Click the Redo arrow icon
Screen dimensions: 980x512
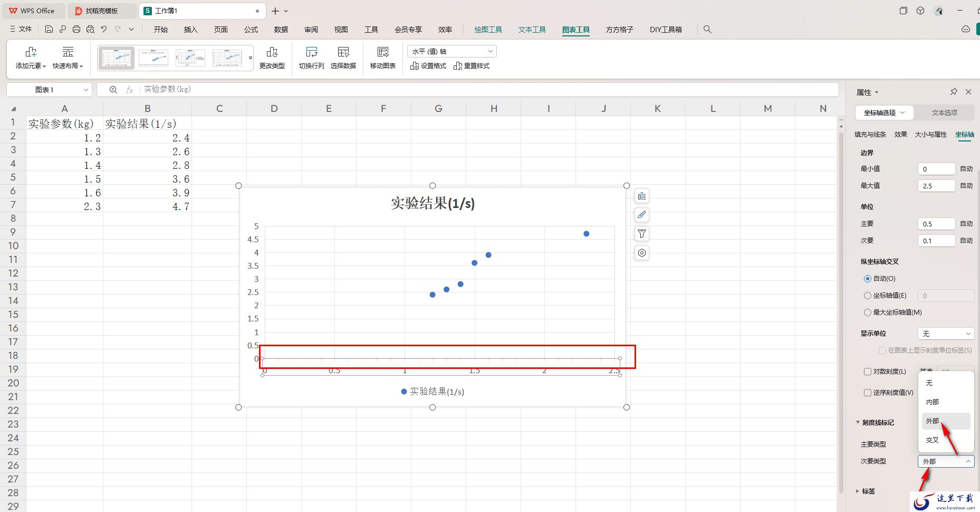click(x=118, y=30)
